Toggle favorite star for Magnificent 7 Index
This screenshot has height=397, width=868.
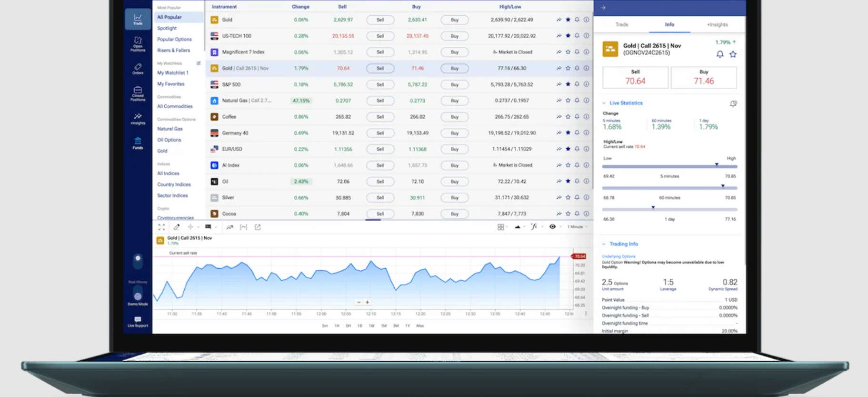(568, 52)
